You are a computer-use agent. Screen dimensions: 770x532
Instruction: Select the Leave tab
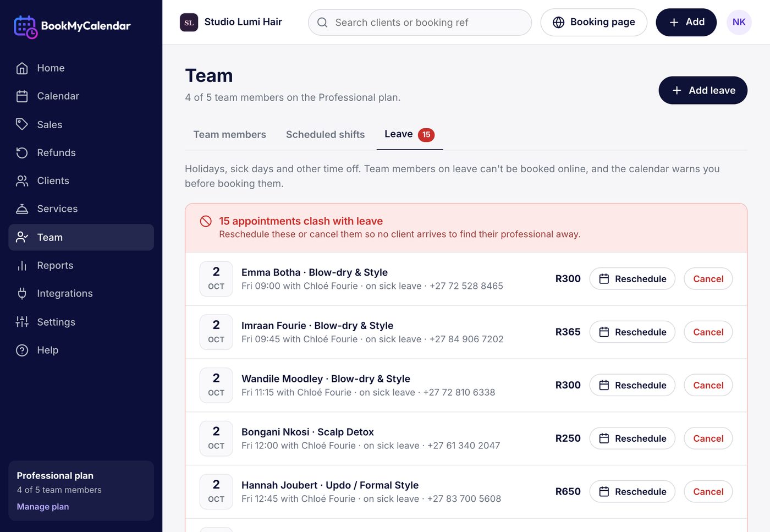point(410,135)
